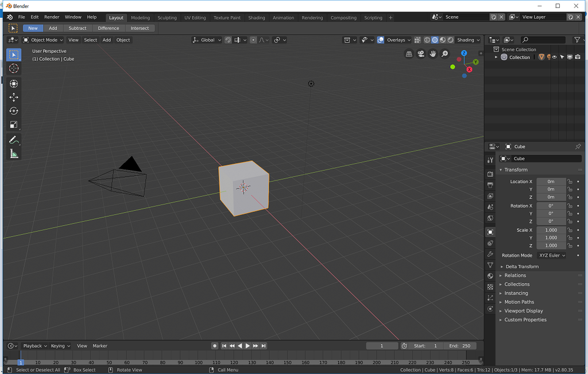This screenshot has height=374, width=588.
Task: Toggle proportional editing in viewport header
Action: 253,40
